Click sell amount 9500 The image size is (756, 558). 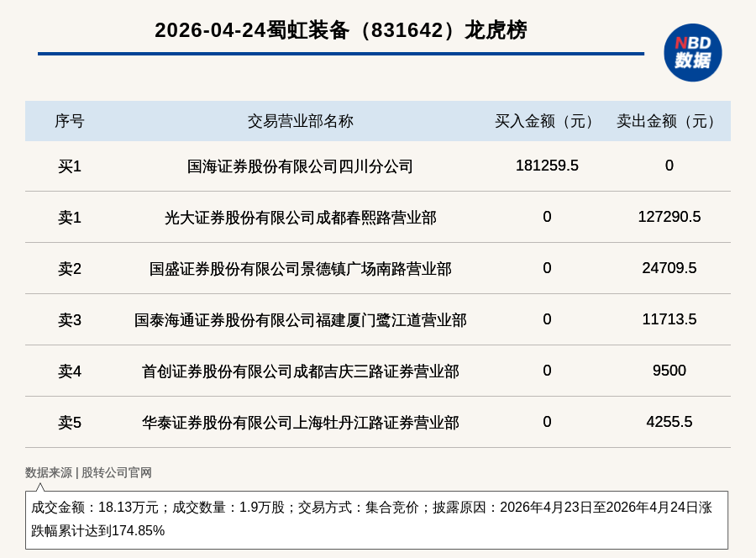coord(669,371)
